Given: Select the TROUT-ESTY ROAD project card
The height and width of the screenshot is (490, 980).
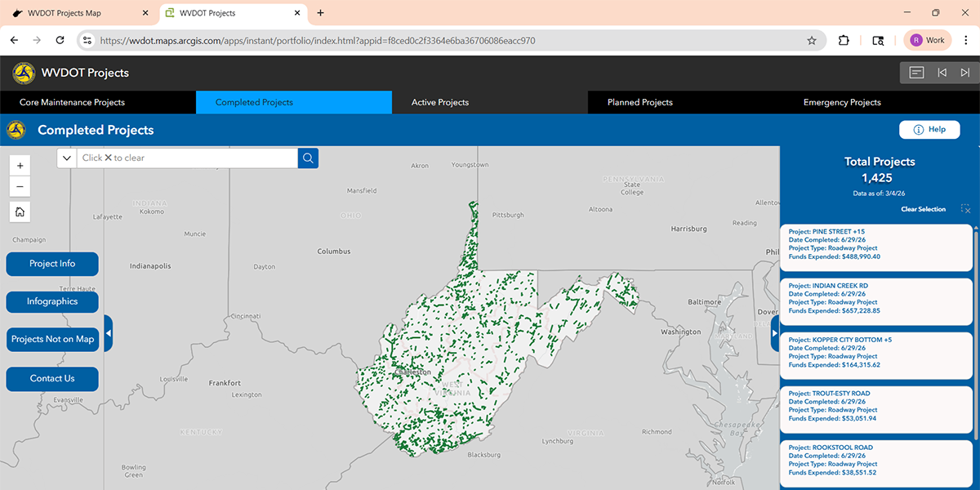Looking at the screenshot, I should pyautogui.click(x=876, y=410).
